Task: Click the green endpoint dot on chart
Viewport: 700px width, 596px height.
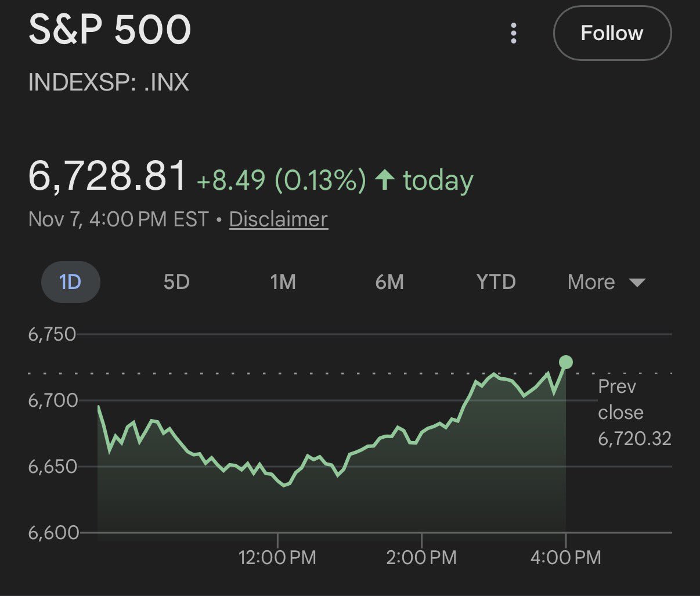Action: pos(565,363)
